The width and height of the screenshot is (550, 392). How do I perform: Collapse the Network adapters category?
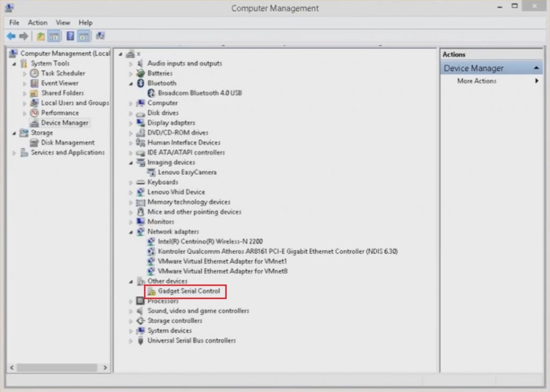tap(132, 231)
